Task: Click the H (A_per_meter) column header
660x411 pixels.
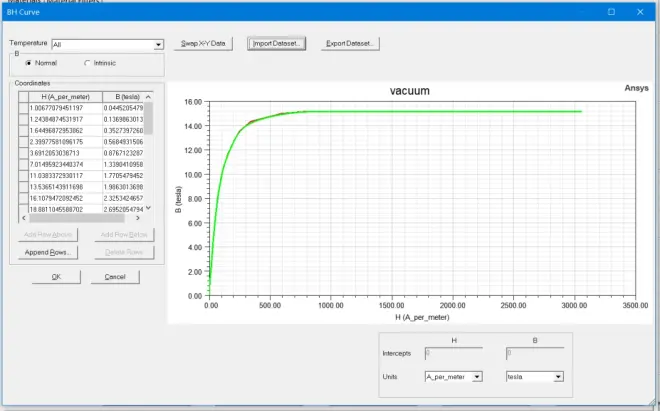Action: coord(66,97)
